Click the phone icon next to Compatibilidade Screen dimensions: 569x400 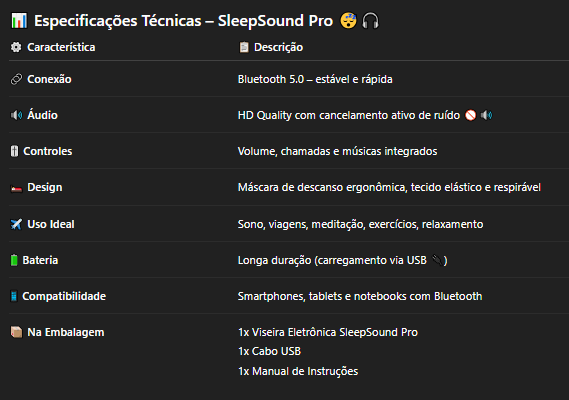14,296
